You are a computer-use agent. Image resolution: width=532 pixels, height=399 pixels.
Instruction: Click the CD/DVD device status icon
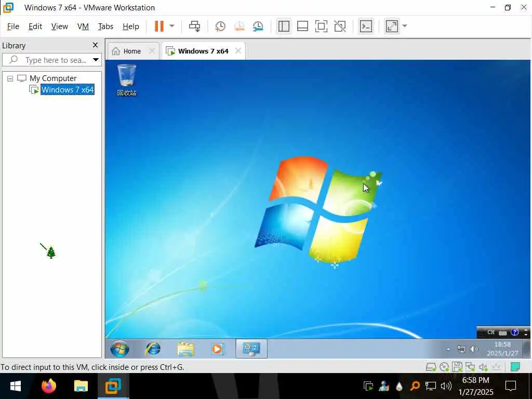pyautogui.click(x=444, y=367)
